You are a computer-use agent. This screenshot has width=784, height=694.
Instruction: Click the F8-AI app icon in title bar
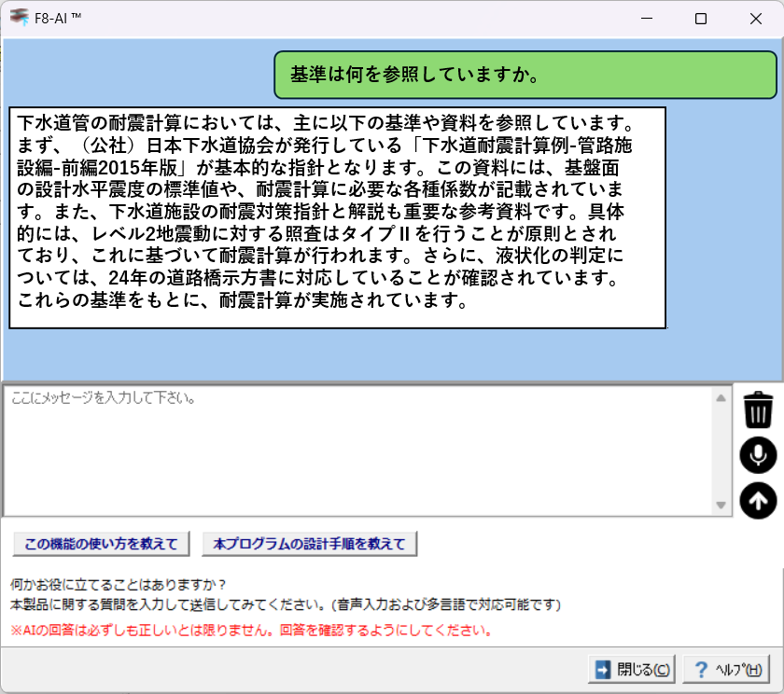click(20, 18)
